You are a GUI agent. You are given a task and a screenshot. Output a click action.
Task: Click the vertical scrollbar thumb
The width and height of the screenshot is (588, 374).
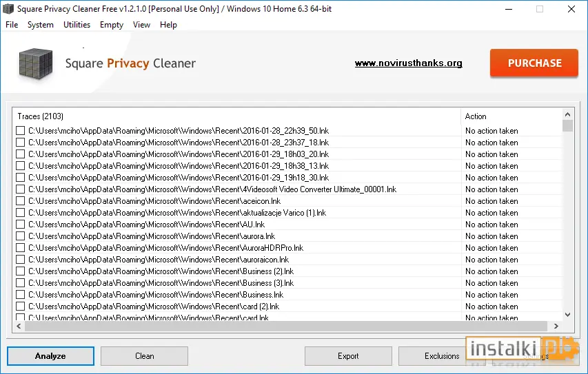(x=567, y=126)
